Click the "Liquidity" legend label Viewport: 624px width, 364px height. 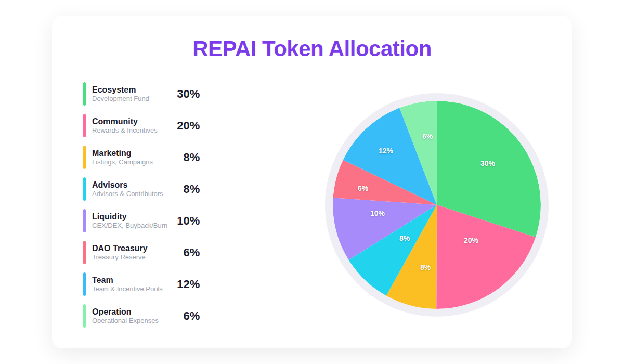[109, 216]
